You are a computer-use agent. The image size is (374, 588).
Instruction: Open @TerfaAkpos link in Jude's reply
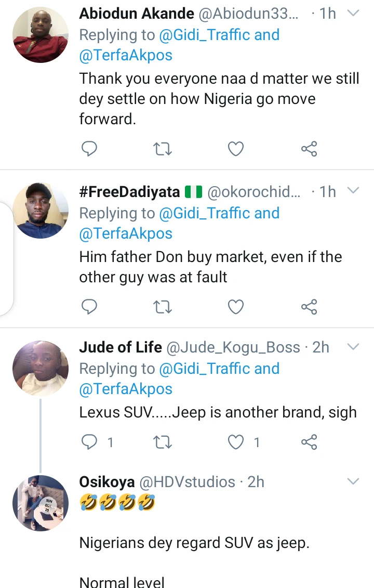coord(126,389)
